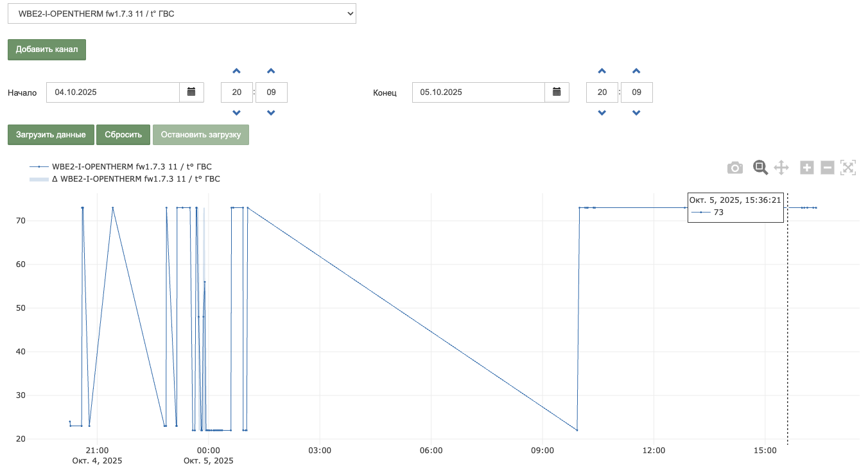
Task: Open the start date calendar picker
Action: (191, 92)
